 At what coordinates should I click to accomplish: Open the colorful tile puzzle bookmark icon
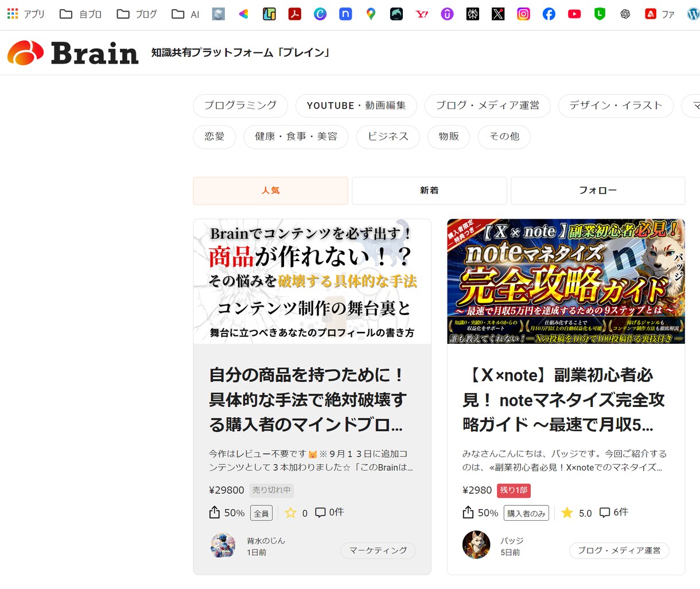pos(270,14)
